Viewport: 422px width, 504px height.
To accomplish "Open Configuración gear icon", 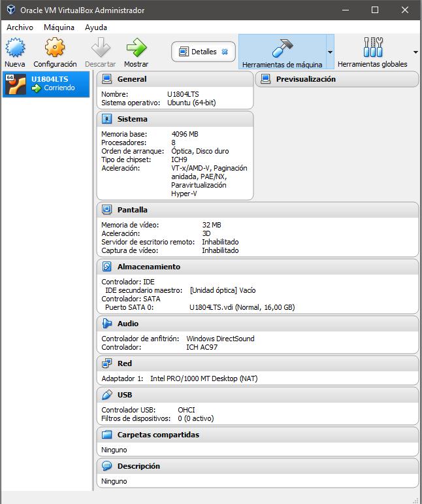I will coord(55,47).
